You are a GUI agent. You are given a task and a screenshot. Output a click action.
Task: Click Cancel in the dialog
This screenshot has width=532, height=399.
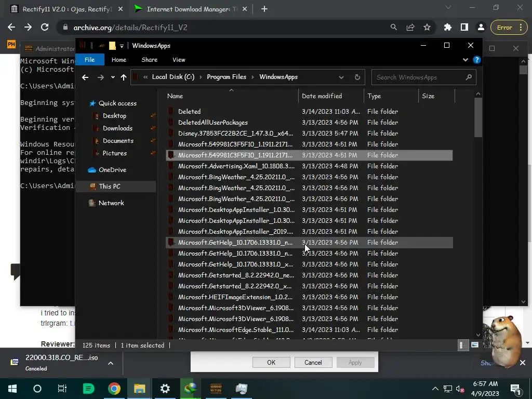pyautogui.click(x=313, y=362)
